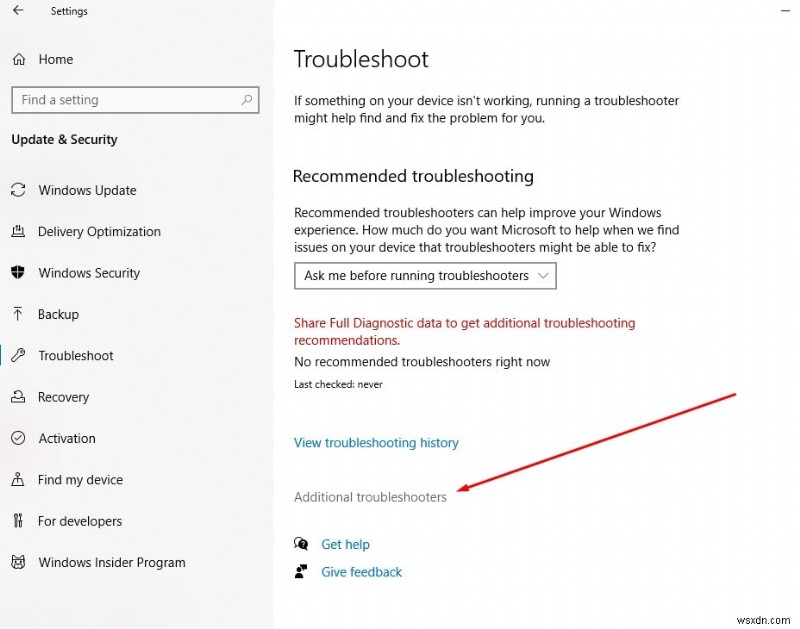The height and width of the screenshot is (629, 800).
Task: Click the Backup up-arrow icon
Action: click(18, 314)
